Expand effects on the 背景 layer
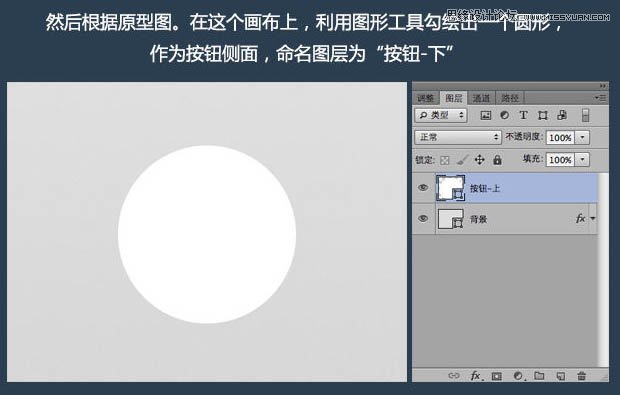This screenshot has height=395, width=620. (x=593, y=218)
